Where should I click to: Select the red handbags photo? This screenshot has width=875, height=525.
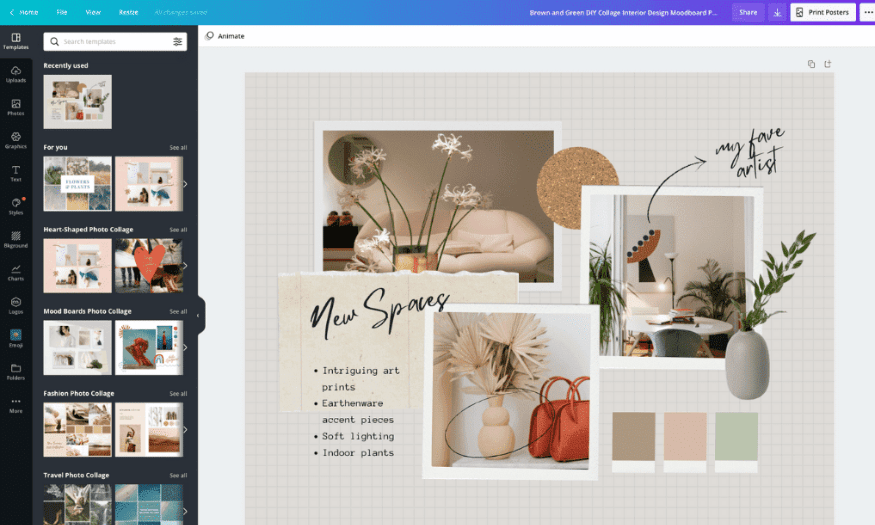tap(511, 390)
